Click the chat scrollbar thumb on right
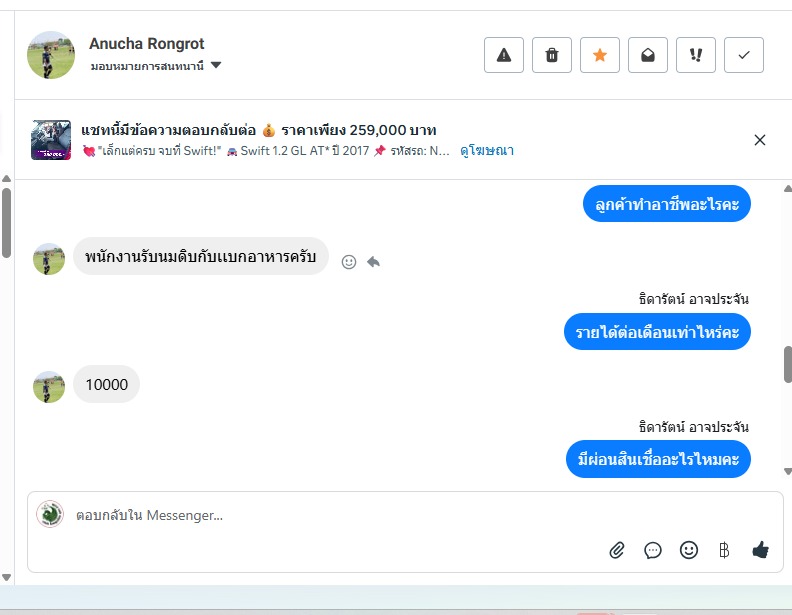792x615 pixels. (x=788, y=365)
